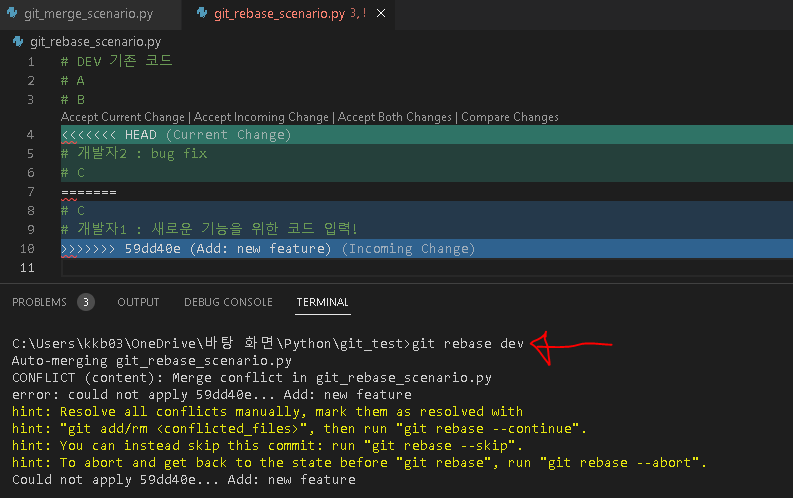Click hint mentioning 'git rebase --skip'
The image size is (793, 498).
(267, 446)
